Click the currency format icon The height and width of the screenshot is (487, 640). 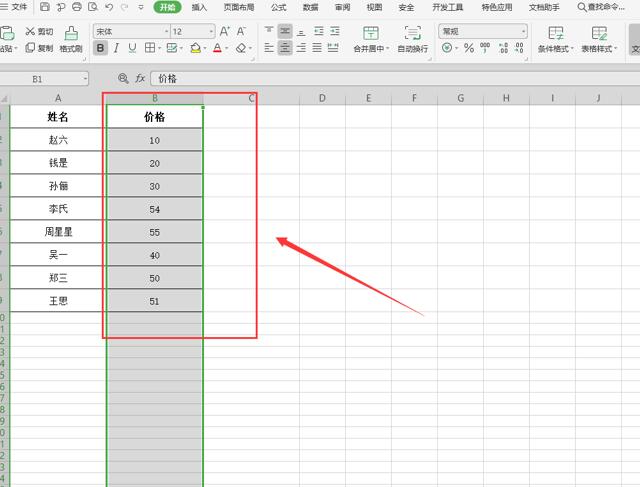pos(447,48)
